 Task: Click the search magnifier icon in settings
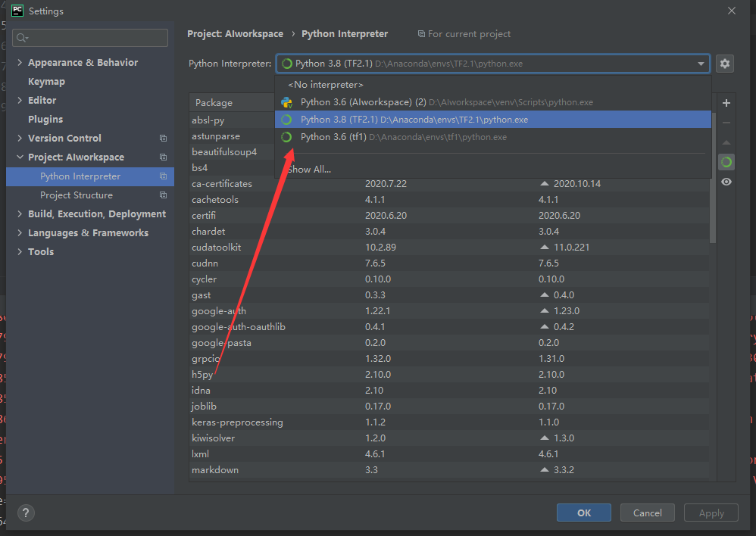click(x=22, y=38)
